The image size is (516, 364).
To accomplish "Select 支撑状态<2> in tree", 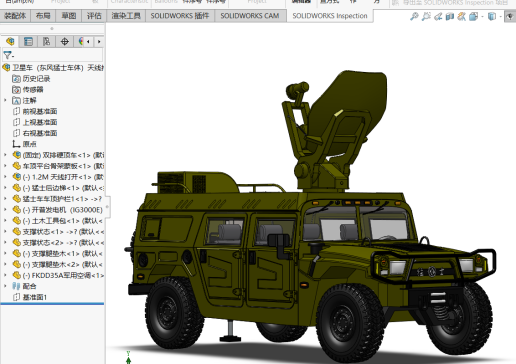I will coord(58,243).
